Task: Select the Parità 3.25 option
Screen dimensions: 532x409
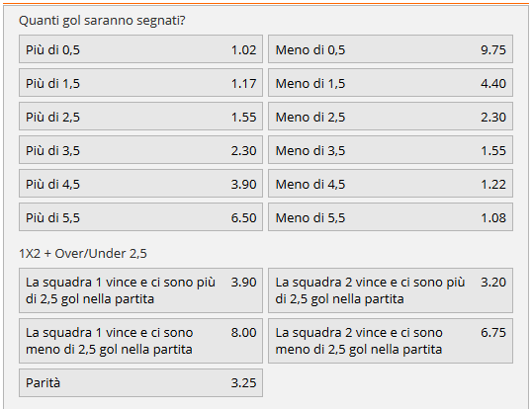Action: point(140,383)
